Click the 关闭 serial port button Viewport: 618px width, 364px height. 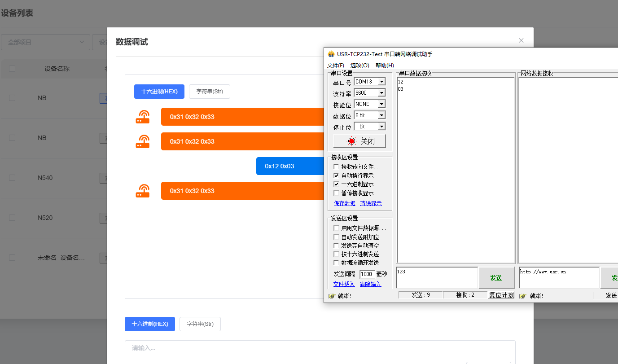click(359, 141)
